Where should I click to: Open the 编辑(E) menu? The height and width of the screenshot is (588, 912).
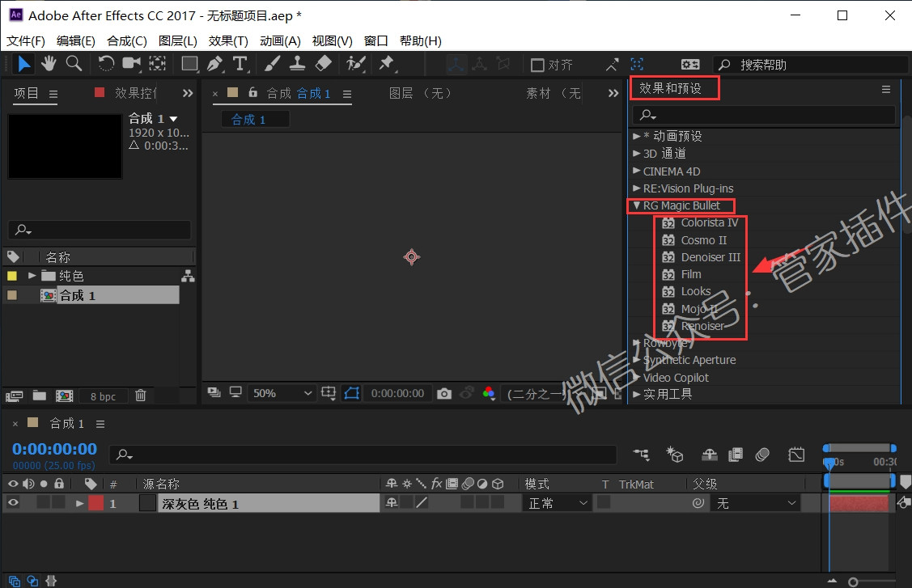(x=75, y=40)
